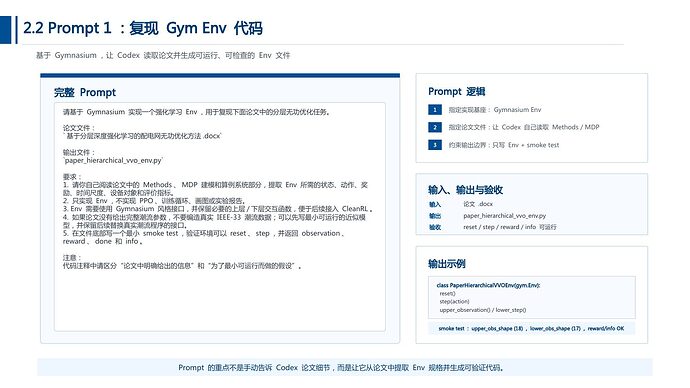The height and width of the screenshot is (388, 690).
Task: Click the blue number 1 badge
Action: 435,110
